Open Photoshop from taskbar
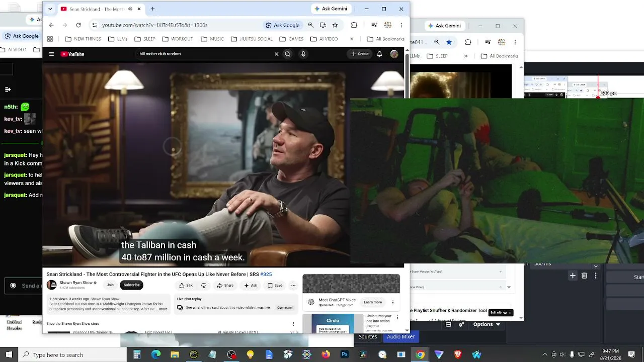Screen dimensions: 644x362 [x=345, y=354]
